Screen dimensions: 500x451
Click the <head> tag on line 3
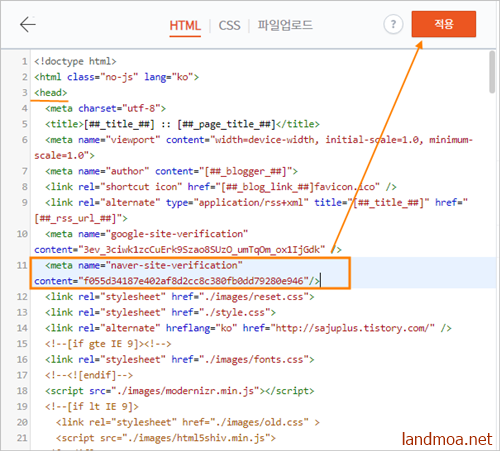(51, 93)
